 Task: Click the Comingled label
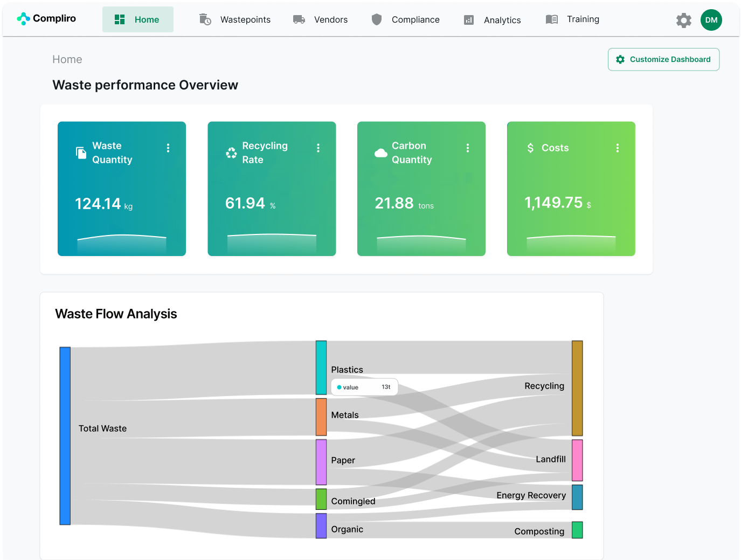click(353, 501)
